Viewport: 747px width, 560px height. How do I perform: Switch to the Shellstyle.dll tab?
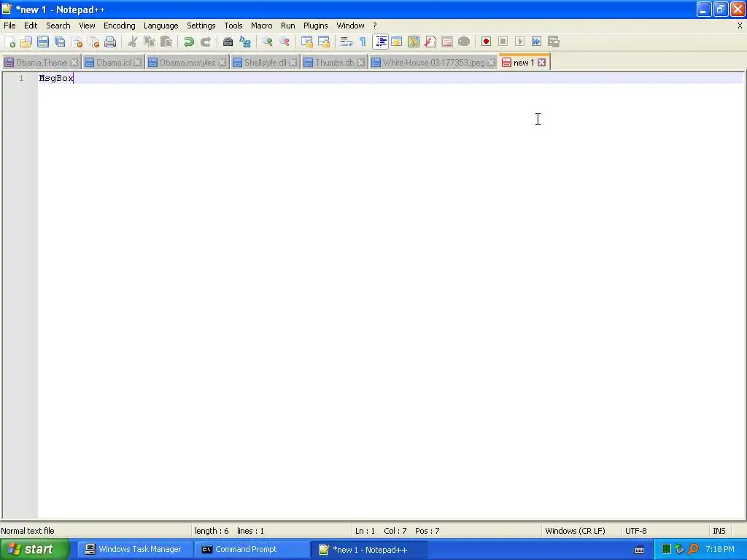[265, 63]
